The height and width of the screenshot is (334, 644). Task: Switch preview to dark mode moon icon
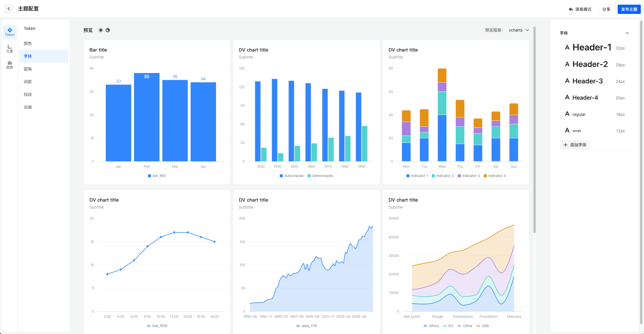click(108, 30)
